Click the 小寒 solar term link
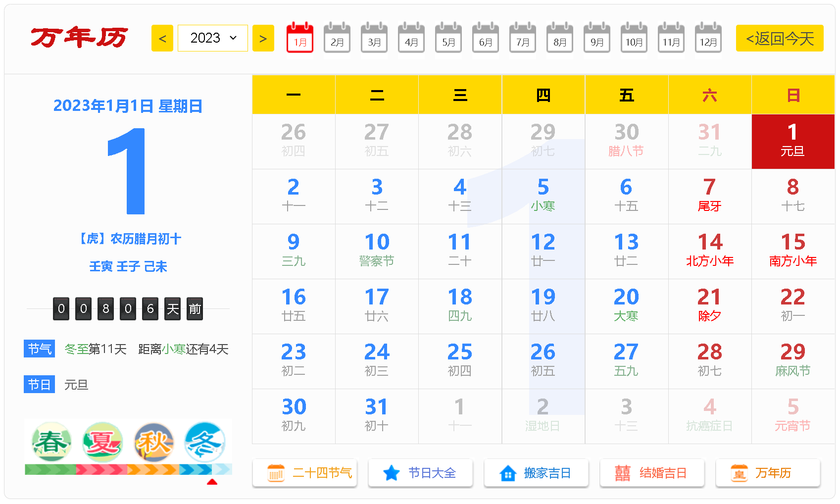The height and width of the screenshot is (504, 840). coord(174,350)
